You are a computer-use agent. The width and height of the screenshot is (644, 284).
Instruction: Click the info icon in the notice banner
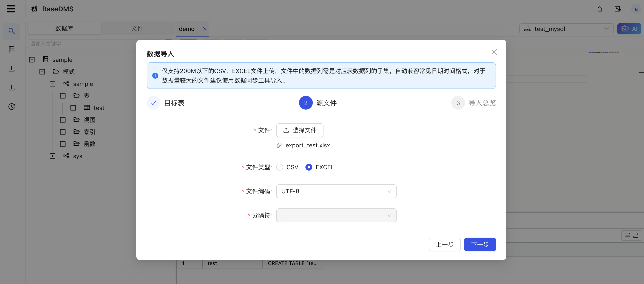(155, 75)
